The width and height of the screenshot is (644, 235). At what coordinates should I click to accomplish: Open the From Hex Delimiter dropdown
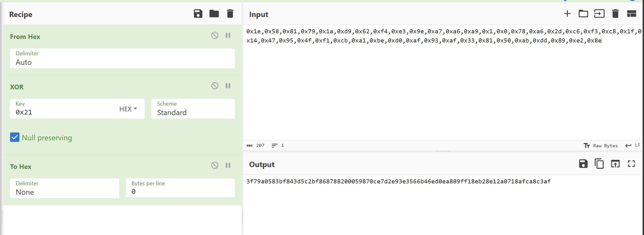[122, 58]
